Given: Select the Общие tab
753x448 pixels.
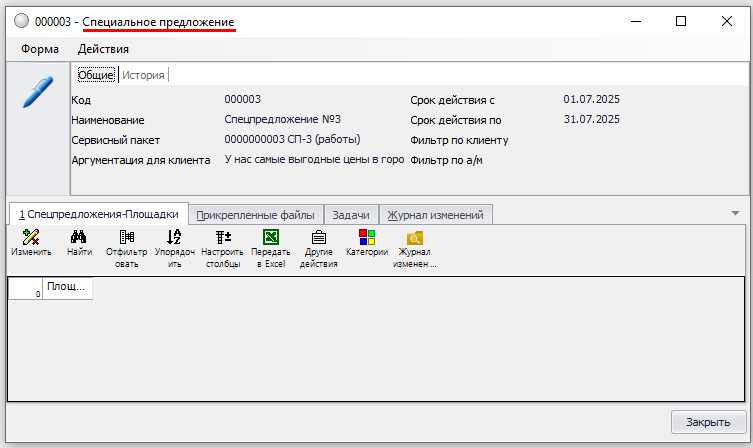Looking at the screenshot, I should point(96,75).
